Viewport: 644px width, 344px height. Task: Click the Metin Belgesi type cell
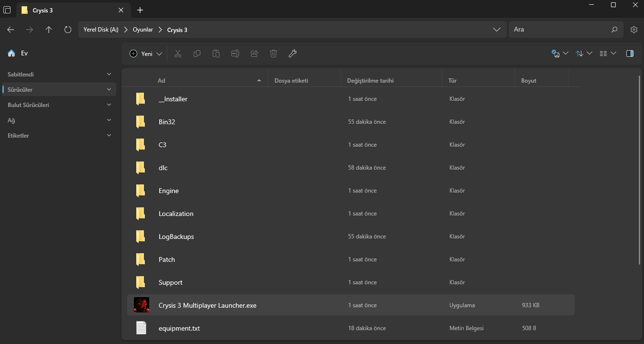[467, 328]
